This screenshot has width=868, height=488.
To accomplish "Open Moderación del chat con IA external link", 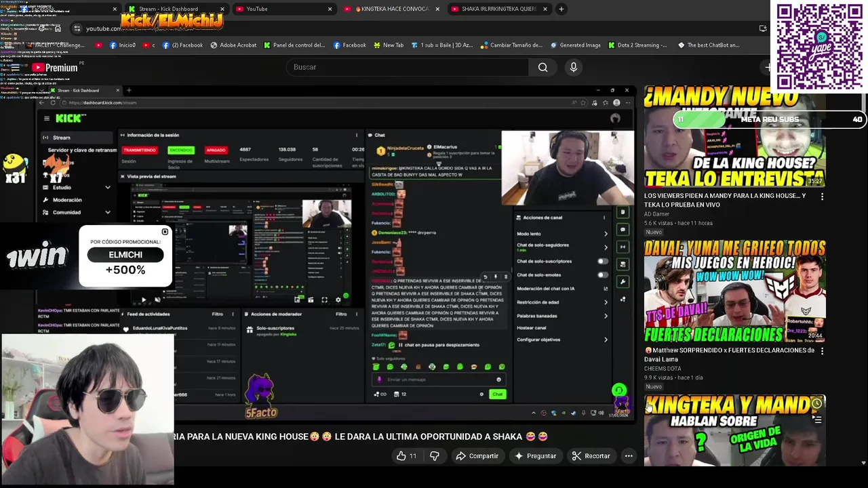I will pyautogui.click(x=606, y=289).
